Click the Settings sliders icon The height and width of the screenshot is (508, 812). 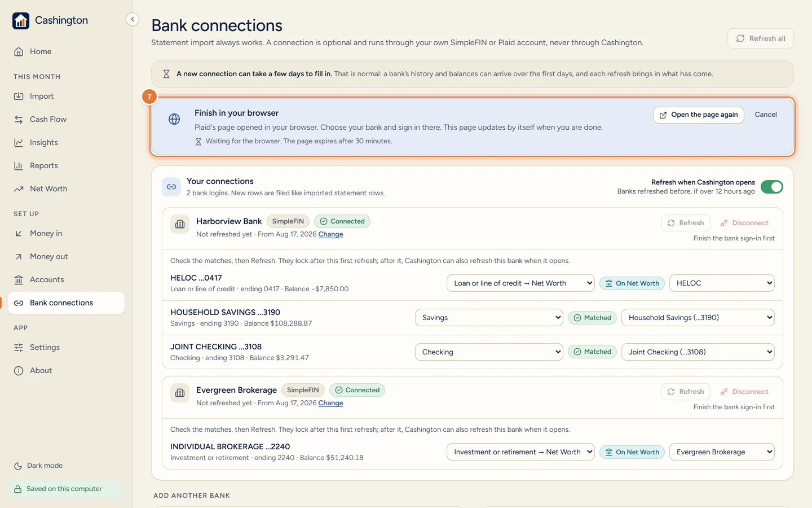tap(19, 348)
